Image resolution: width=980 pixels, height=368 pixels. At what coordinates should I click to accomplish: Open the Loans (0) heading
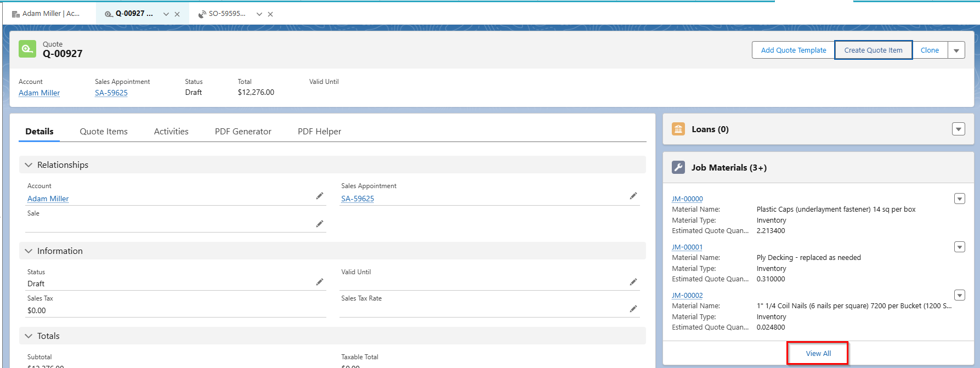[x=710, y=129]
